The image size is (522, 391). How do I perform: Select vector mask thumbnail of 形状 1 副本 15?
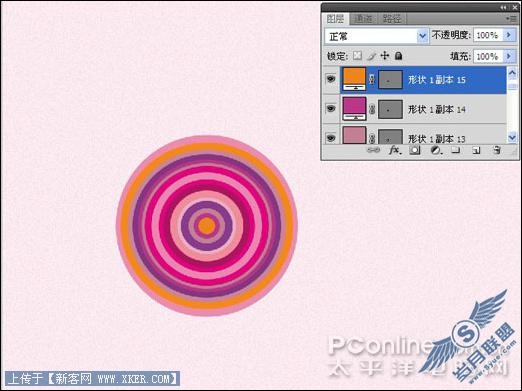pos(390,79)
